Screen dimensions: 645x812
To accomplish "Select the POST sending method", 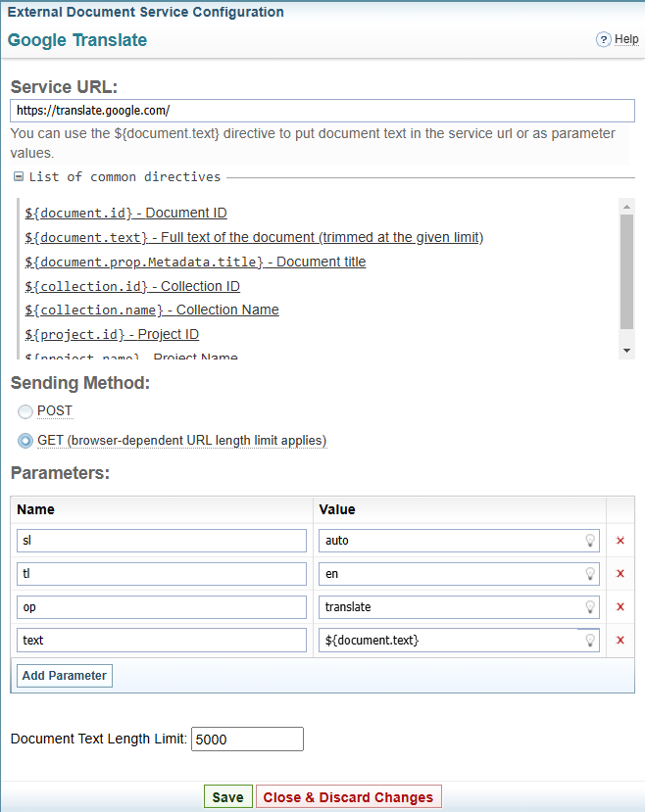I will 25,411.
